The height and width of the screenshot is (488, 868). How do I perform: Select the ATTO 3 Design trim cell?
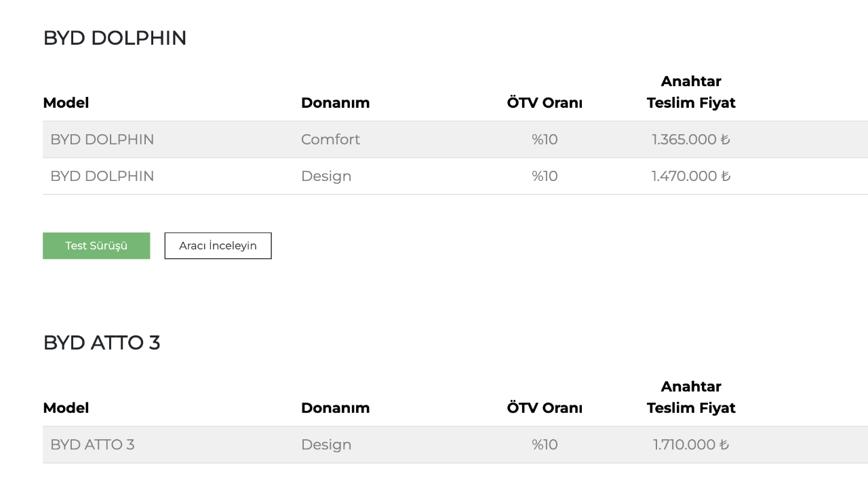pyautogui.click(x=326, y=445)
